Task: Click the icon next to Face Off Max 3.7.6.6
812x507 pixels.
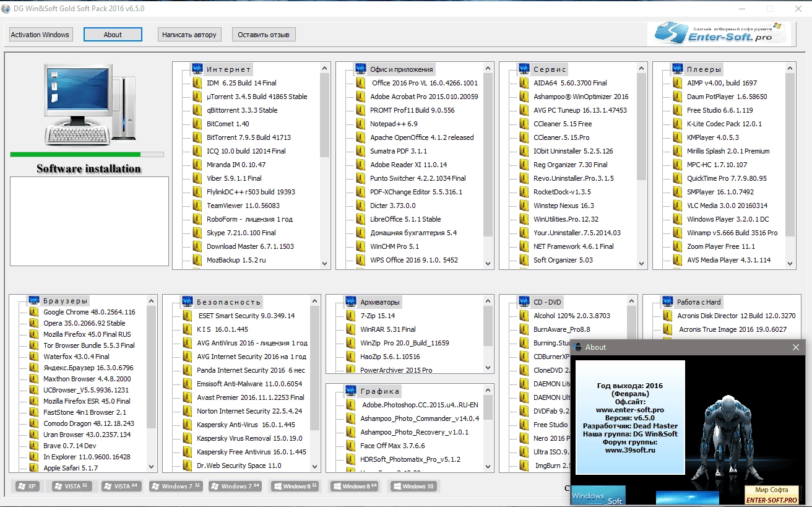Action: click(351, 446)
